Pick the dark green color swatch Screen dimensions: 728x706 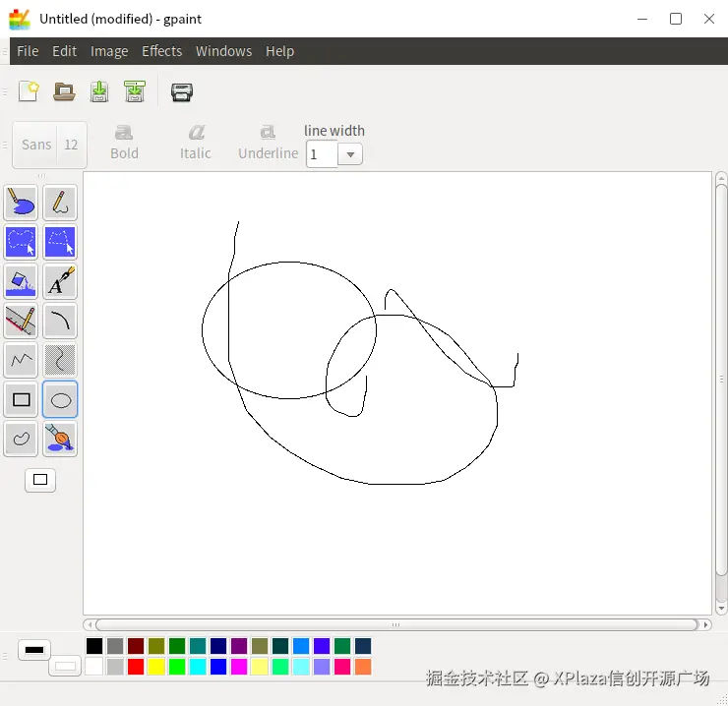coord(177,646)
